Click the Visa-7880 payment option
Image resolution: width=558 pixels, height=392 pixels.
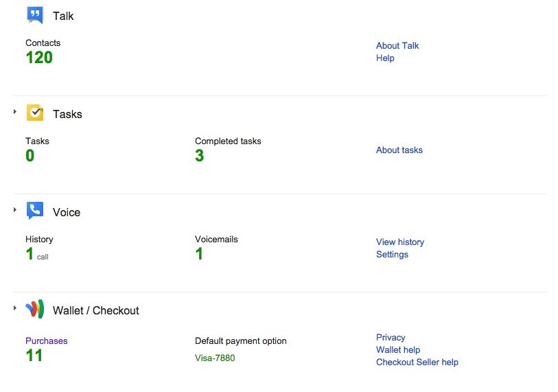click(215, 358)
